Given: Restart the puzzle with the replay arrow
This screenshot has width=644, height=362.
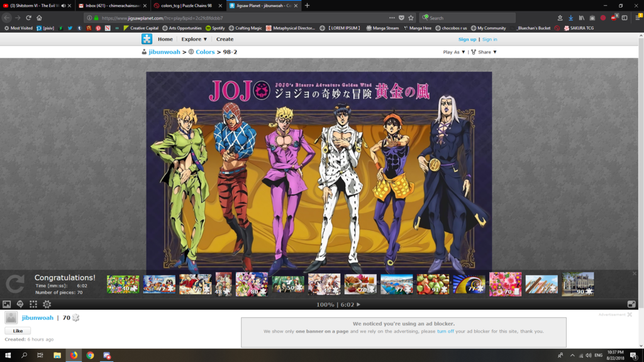Looking at the screenshot, I should click(x=15, y=284).
